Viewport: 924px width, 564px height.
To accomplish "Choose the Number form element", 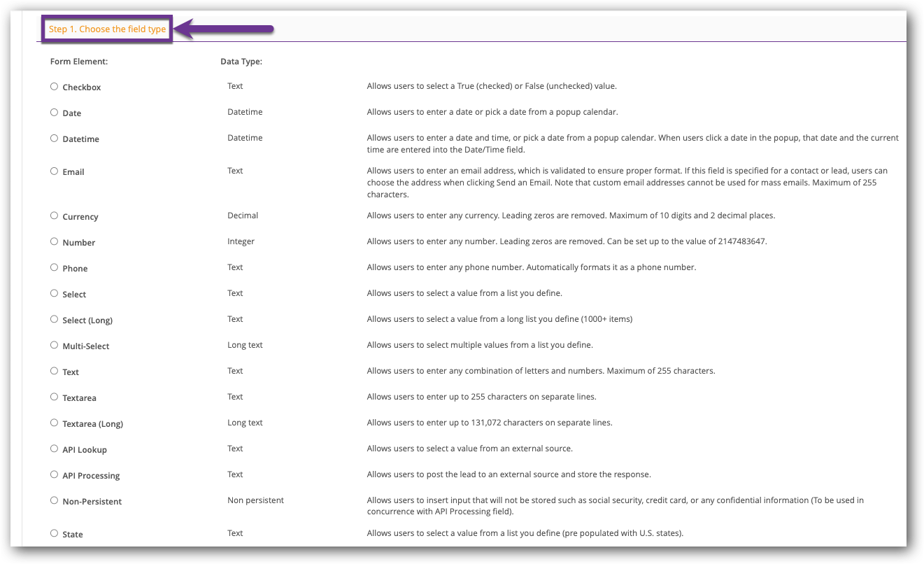I will 55,242.
